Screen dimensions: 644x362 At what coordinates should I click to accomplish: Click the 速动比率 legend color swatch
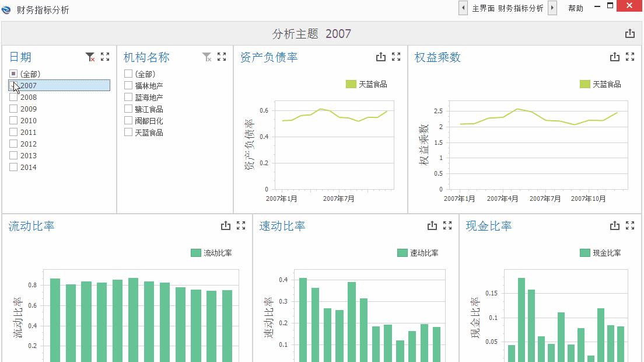tap(402, 253)
